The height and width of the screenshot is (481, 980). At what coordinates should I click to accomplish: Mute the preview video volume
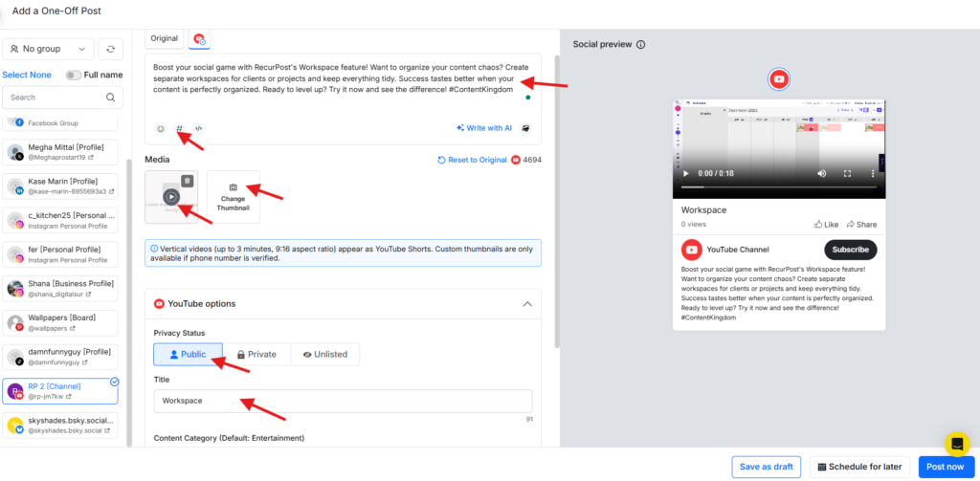coord(822,173)
